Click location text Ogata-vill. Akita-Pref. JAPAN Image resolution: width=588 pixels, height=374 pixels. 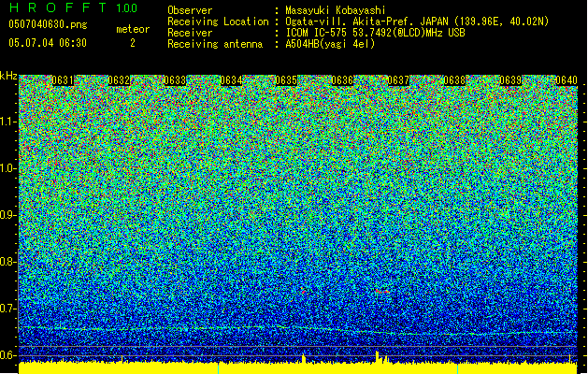tap(366, 22)
